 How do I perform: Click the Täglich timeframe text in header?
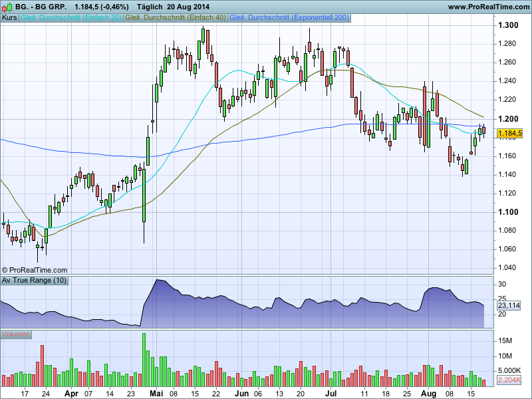(x=150, y=7)
